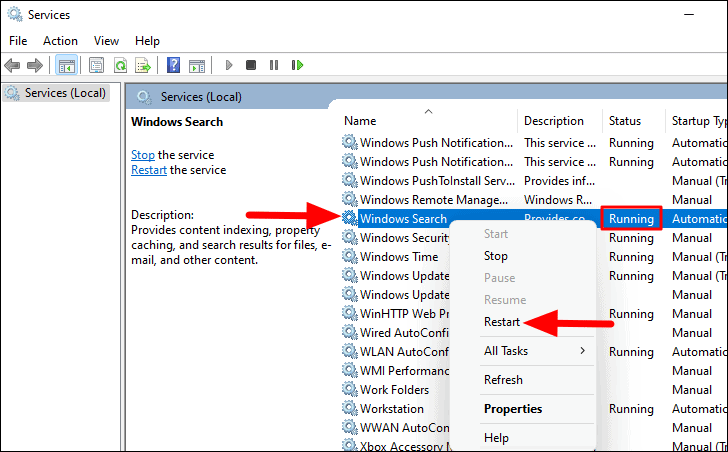728x452 pixels.
Task: Choose Help in the context menu
Action: coord(496,438)
